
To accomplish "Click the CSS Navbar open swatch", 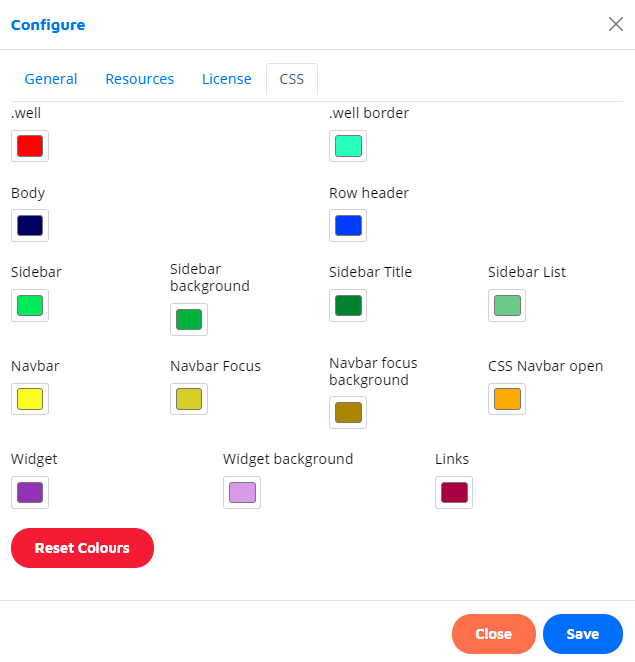I will click(507, 399).
